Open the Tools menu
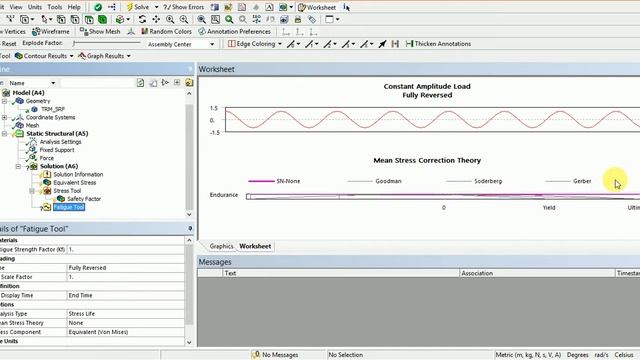The height and width of the screenshot is (360, 640). [55, 7]
